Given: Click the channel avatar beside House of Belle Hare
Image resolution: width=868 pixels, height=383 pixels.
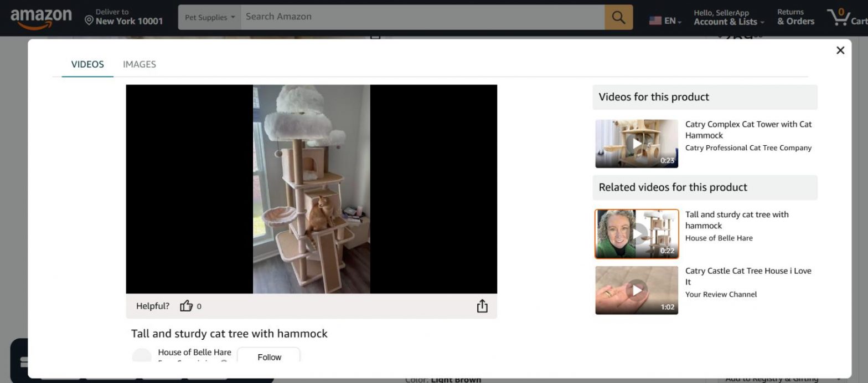Looking at the screenshot, I should (142, 356).
